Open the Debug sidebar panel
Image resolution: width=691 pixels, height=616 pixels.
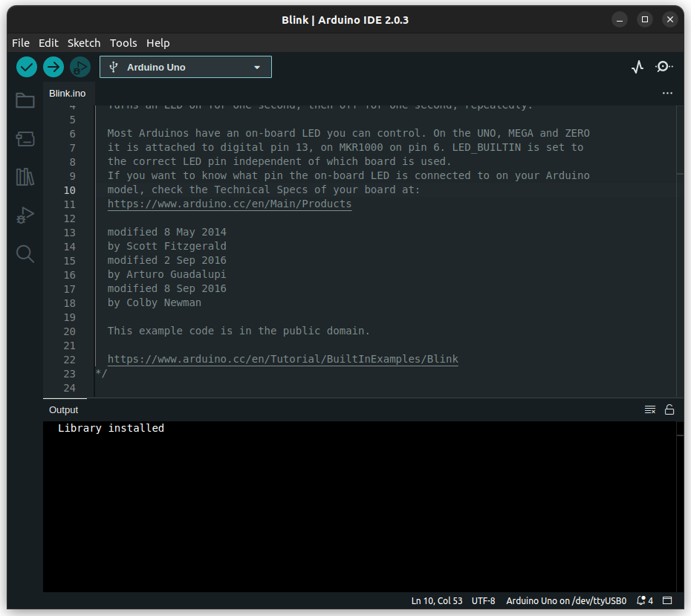pyautogui.click(x=25, y=215)
